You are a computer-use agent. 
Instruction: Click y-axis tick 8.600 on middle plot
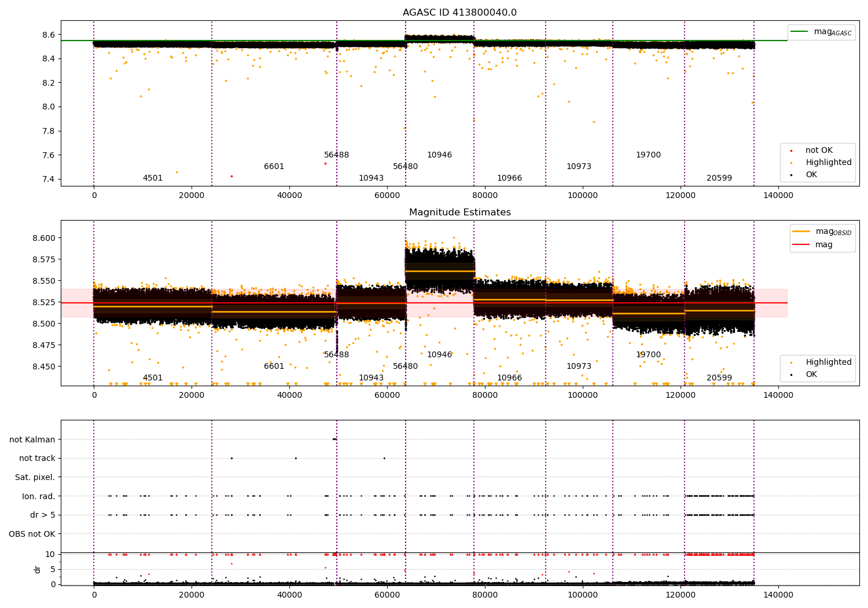[44, 238]
